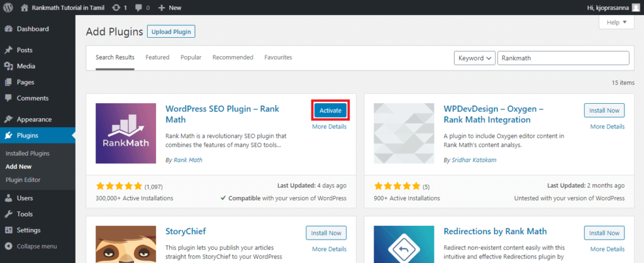Open More Details for Rank Math plugin
644x263 pixels.
(330, 126)
